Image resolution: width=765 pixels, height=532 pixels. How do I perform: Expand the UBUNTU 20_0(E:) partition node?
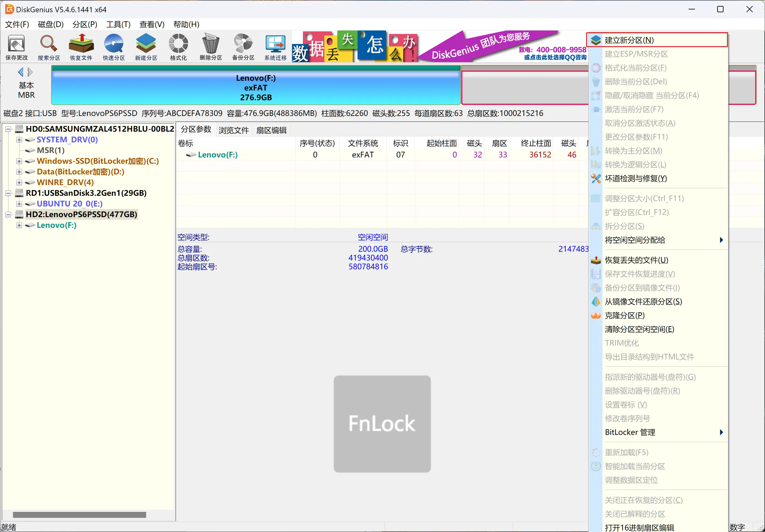tap(19, 204)
